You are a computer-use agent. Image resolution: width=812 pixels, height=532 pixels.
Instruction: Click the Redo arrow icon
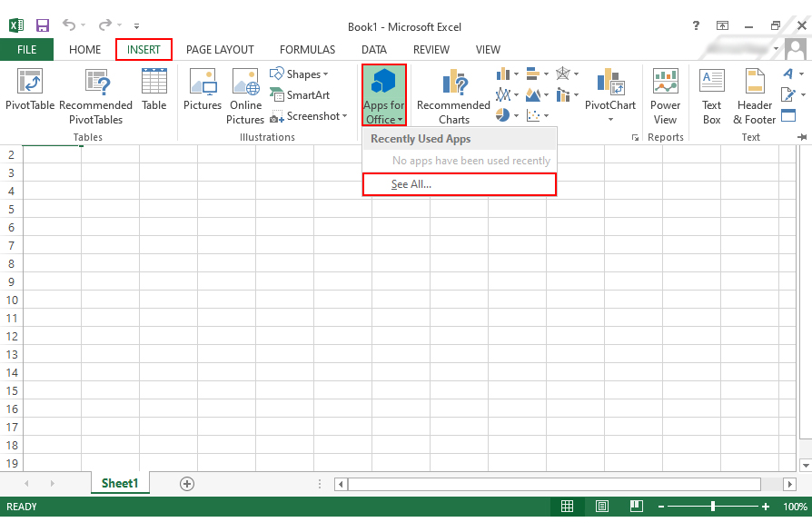105,25
